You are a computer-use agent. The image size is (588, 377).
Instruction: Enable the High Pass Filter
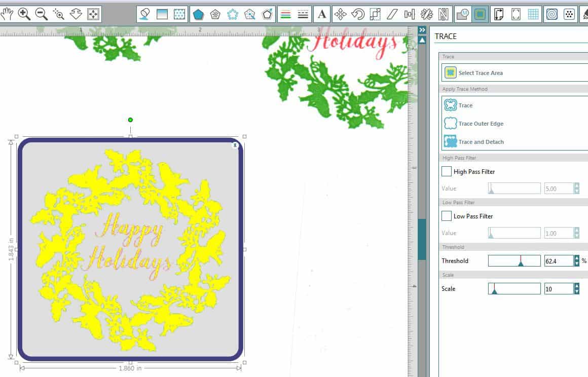(447, 171)
